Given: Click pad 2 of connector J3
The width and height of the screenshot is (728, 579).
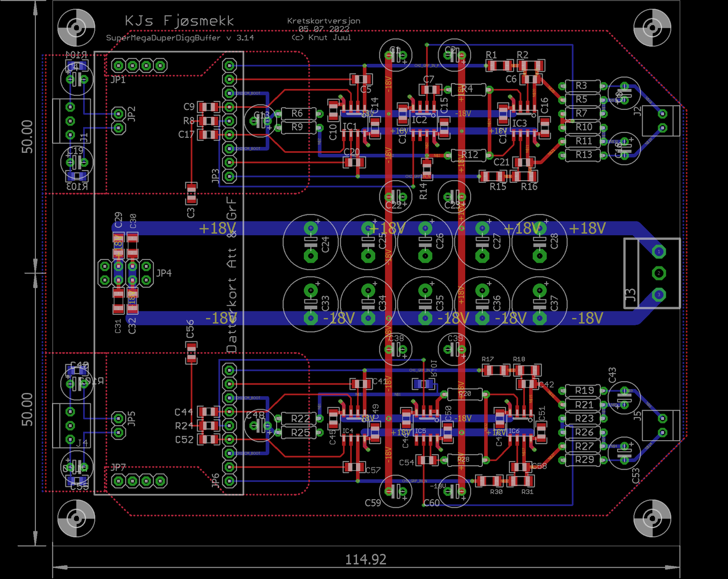Looking at the screenshot, I should coord(659,273).
